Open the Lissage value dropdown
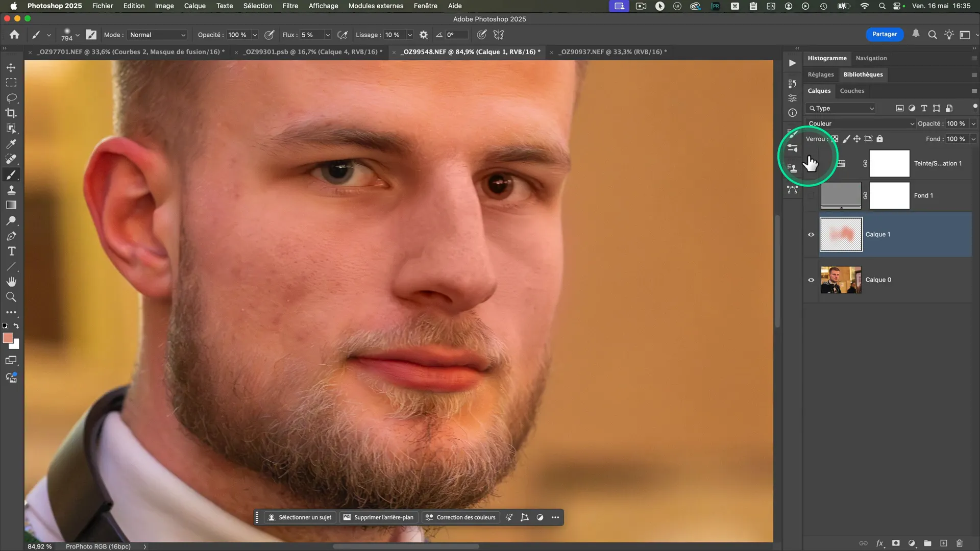The height and width of the screenshot is (551, 980). pyautogui.click(x=409, y=35)
